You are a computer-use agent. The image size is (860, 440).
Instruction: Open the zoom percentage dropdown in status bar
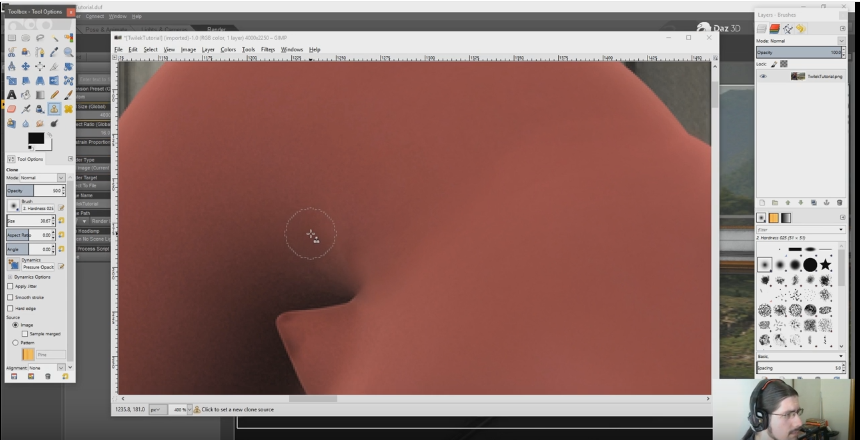pos(189,410)
